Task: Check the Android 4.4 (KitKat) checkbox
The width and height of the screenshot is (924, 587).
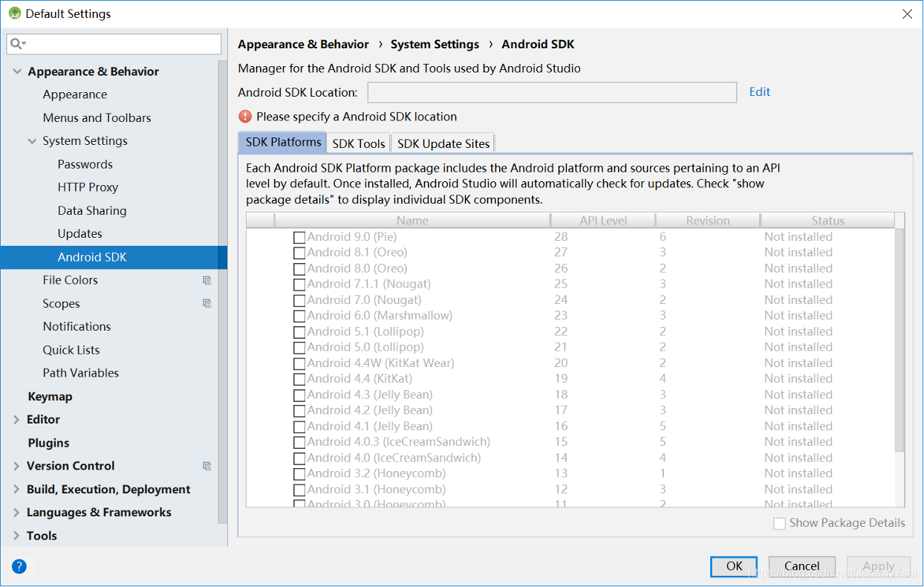Action: pyautogui.click(x=299, y=379)
